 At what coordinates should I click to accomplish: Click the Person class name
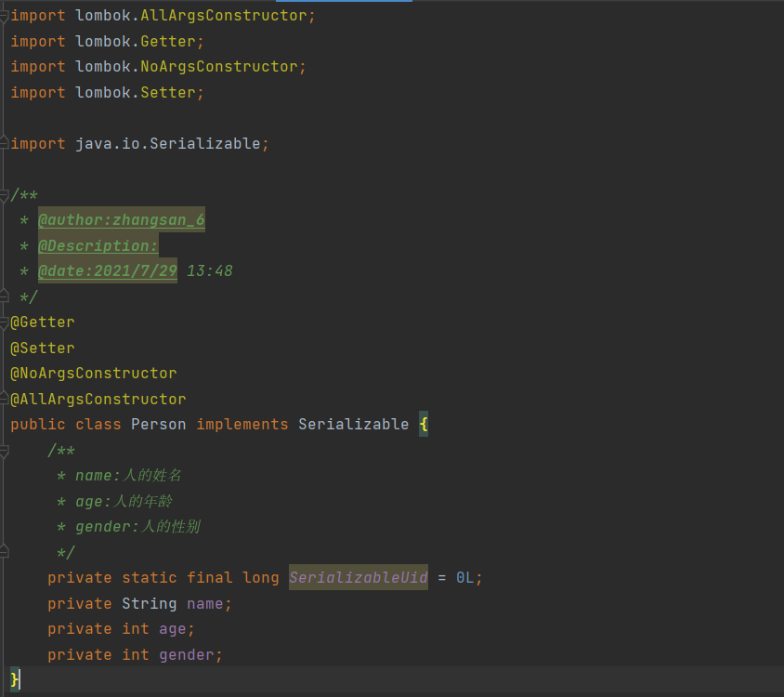pyautogui.click(x=158, y=424)
